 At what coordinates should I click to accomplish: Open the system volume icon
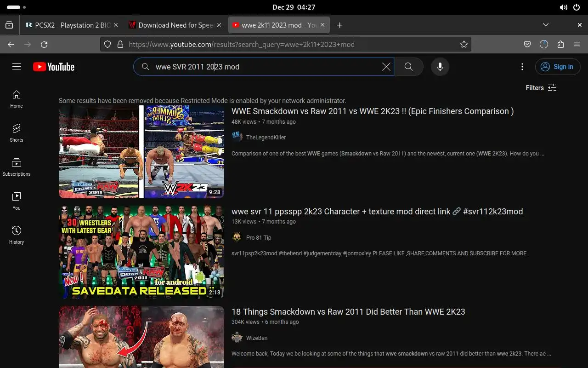pyautogui.click(x=564, y=7)
